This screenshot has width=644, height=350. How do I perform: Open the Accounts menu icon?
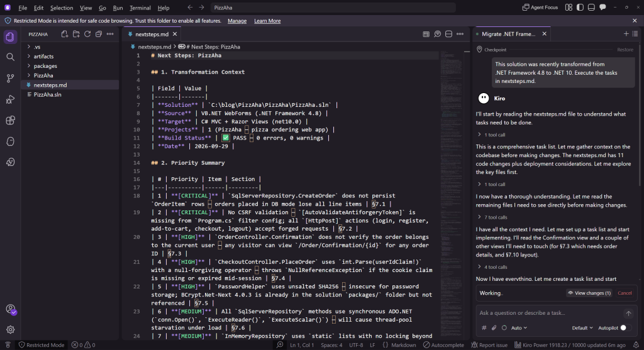click(x=10, y=309)
